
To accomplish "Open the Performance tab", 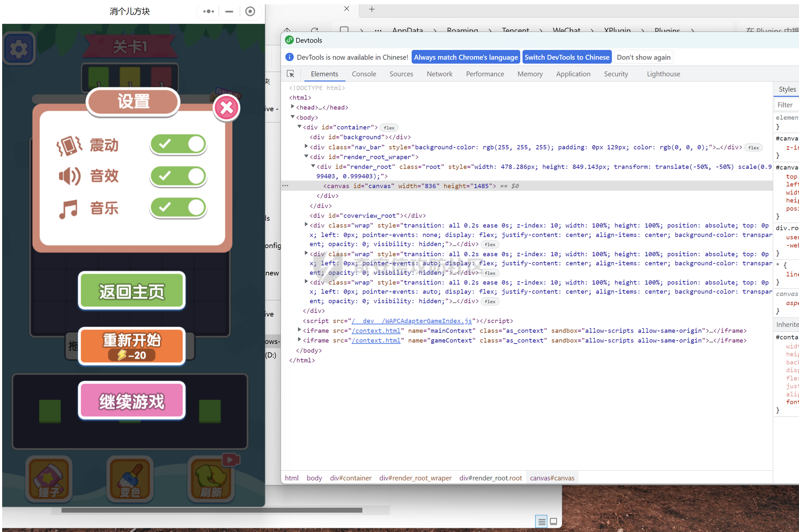I will tap(485, 74).
